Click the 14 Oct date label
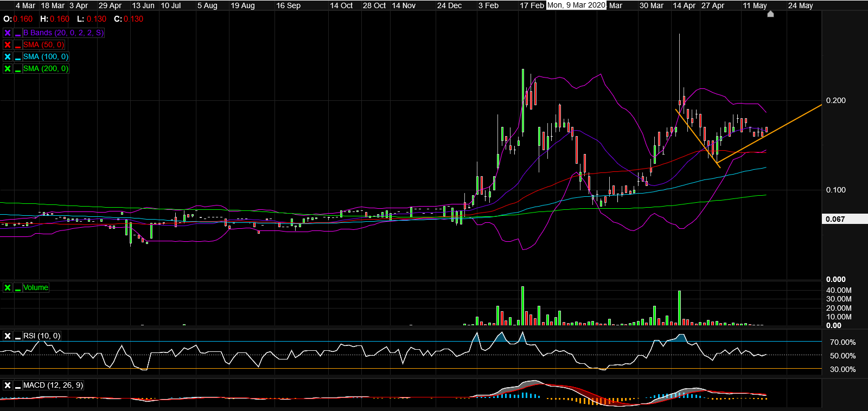868x411 pixels. tap(341, 5)
